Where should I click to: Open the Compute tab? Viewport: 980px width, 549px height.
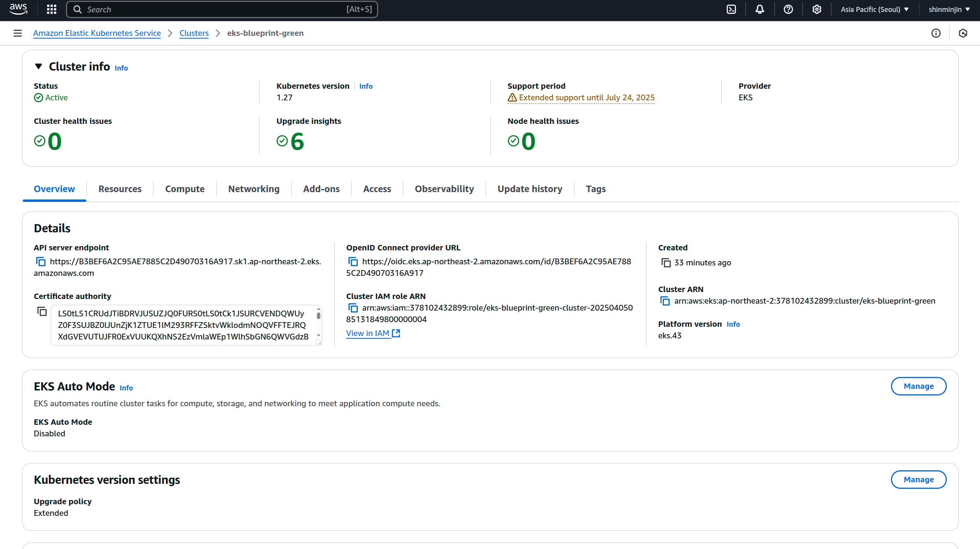[185, 189]
